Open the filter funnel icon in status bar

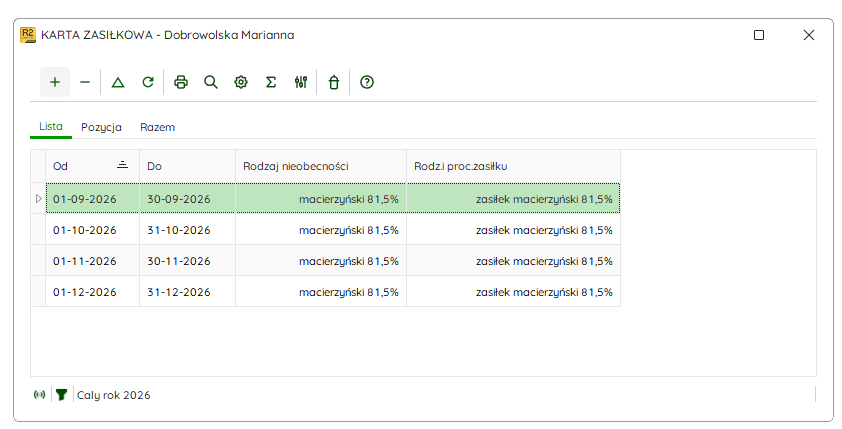[x=61, y=395]
